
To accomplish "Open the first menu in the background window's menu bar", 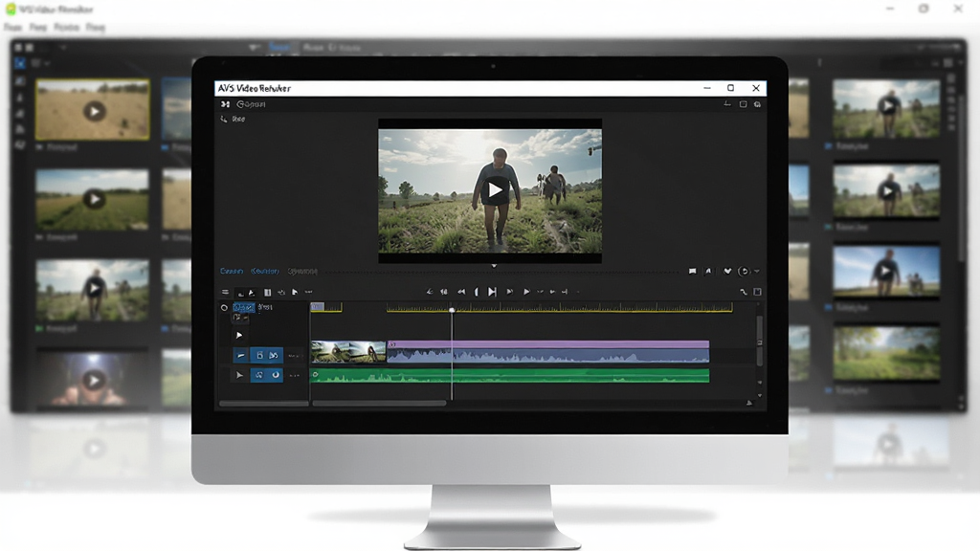I will 13,28.
